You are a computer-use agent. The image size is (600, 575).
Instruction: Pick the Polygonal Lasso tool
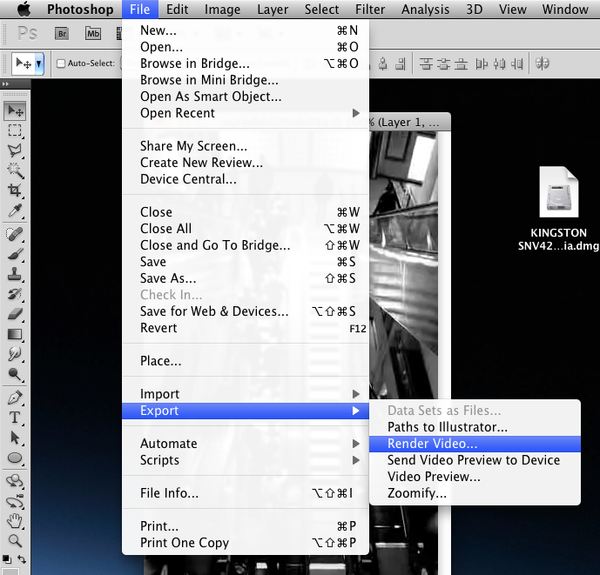[x=15, y=150]
